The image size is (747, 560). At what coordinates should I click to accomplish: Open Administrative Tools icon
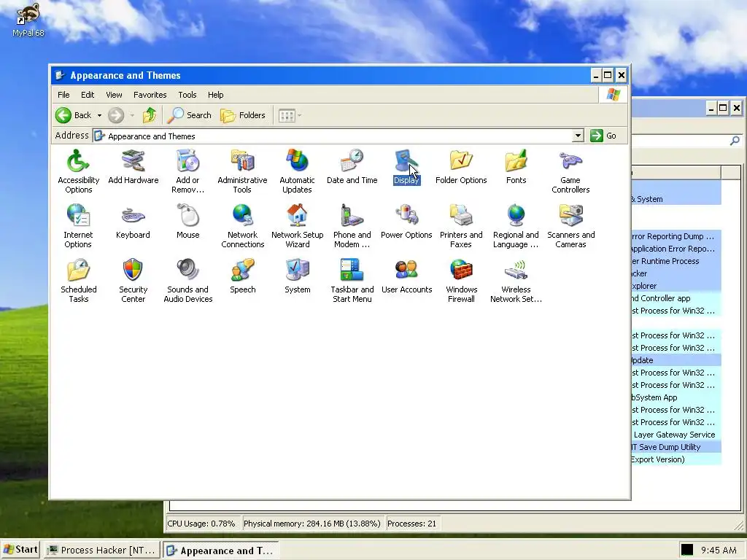(242, 171)
